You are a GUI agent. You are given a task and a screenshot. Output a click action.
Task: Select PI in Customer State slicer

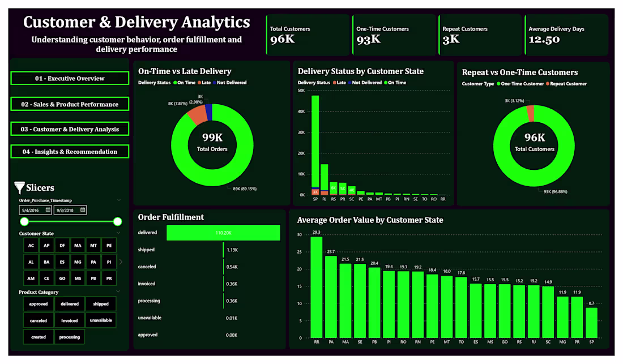pyautogui.click(x=109, y=262)
